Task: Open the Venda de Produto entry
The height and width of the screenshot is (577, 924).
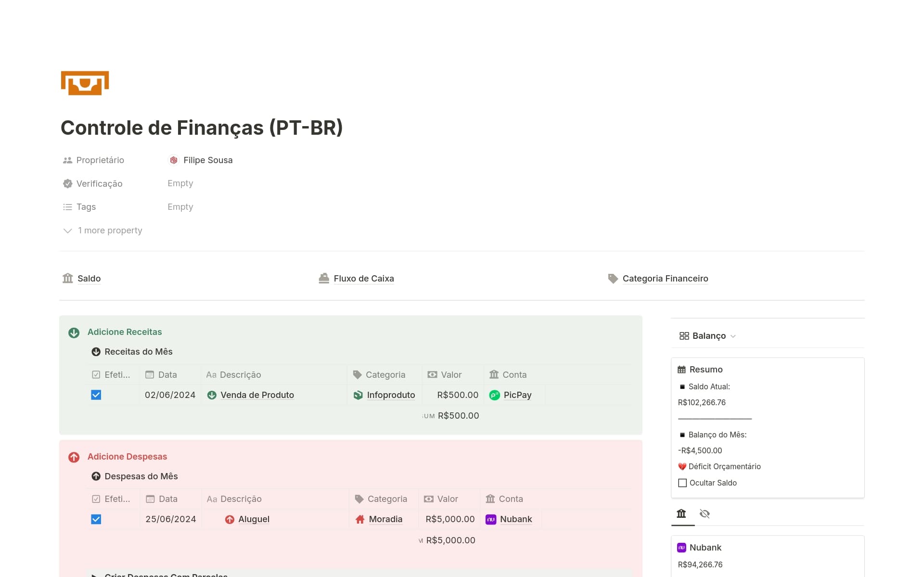Action: pos(257,395)
